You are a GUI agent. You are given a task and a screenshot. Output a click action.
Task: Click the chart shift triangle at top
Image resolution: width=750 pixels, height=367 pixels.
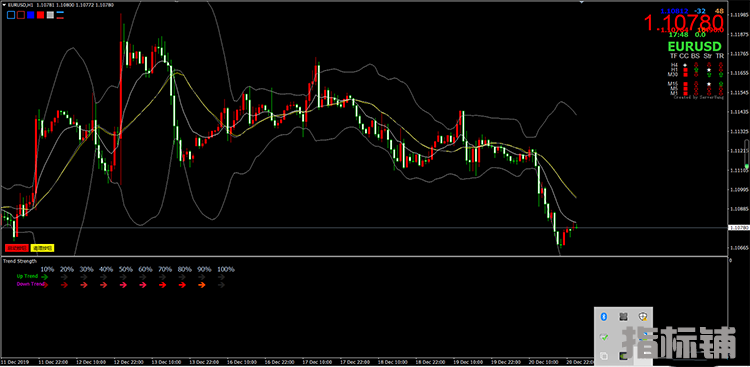582,2
